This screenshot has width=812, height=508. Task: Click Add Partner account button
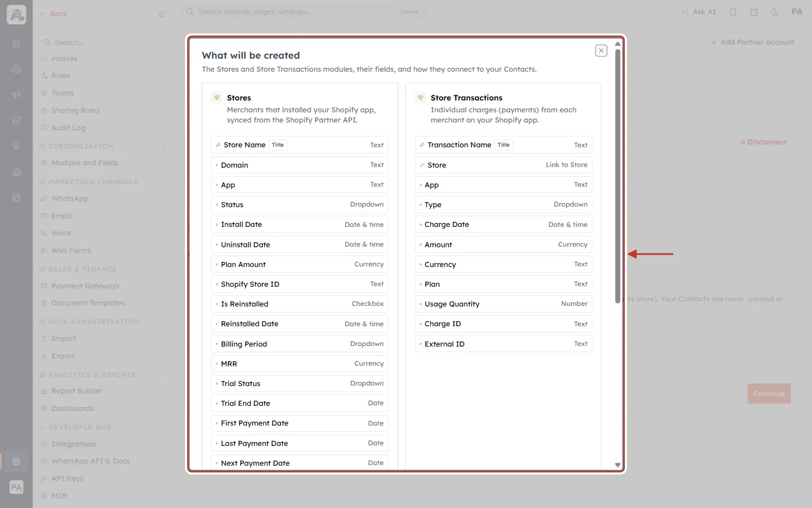752,42
